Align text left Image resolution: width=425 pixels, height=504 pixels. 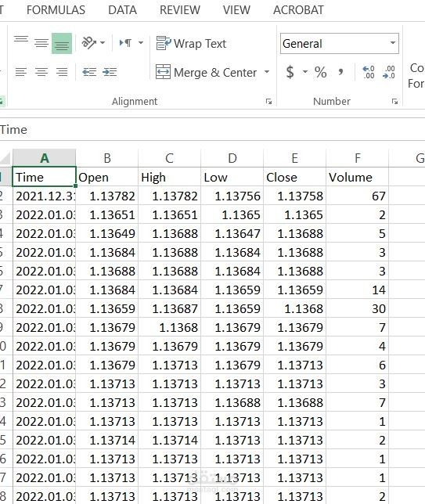21,72
